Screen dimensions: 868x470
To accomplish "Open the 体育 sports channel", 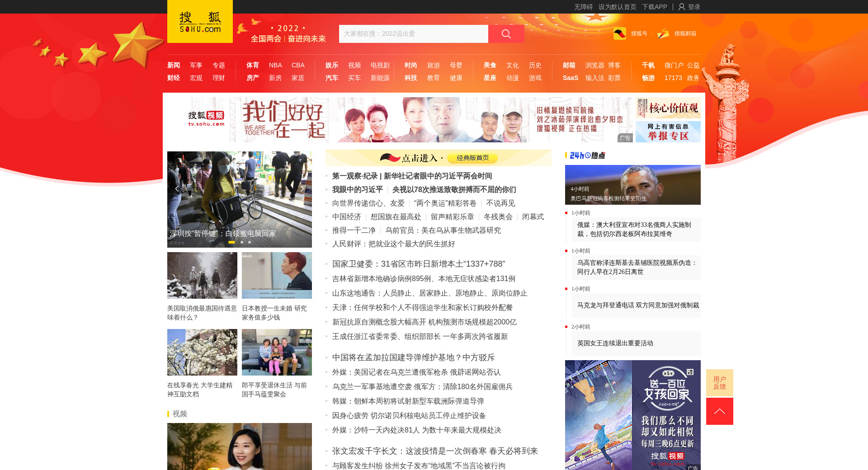I will [x=253, y=65].
